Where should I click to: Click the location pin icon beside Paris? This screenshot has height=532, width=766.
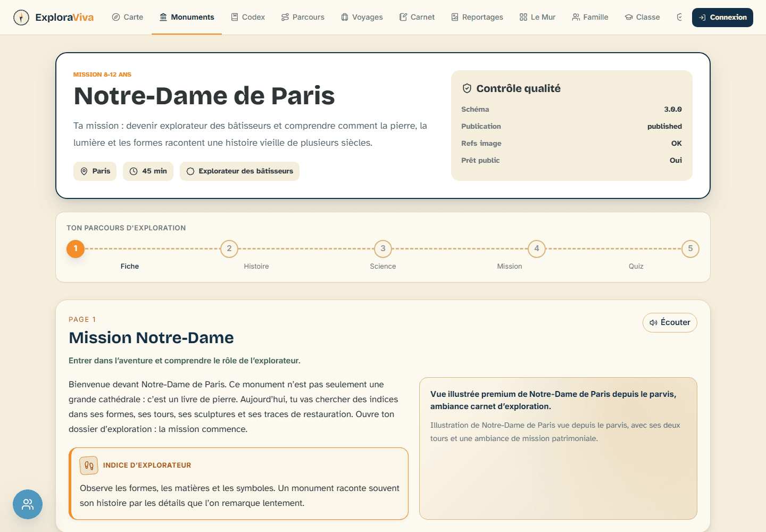pos(84,171)
